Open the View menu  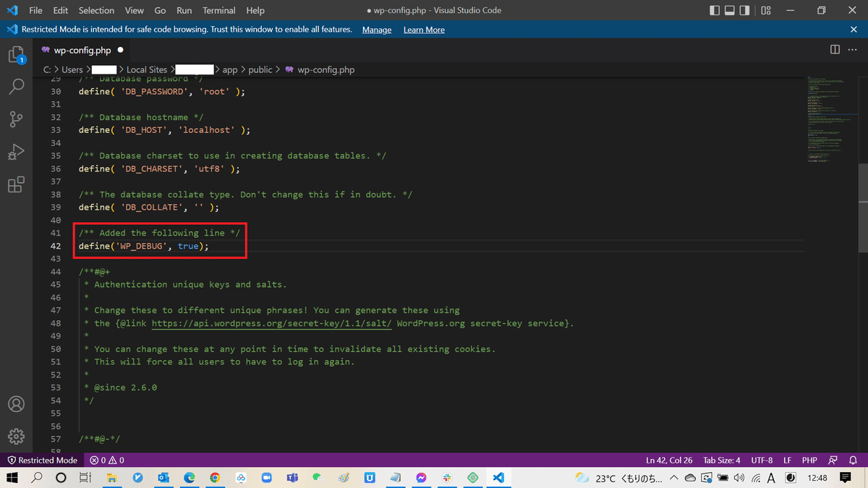pos(135,10)
